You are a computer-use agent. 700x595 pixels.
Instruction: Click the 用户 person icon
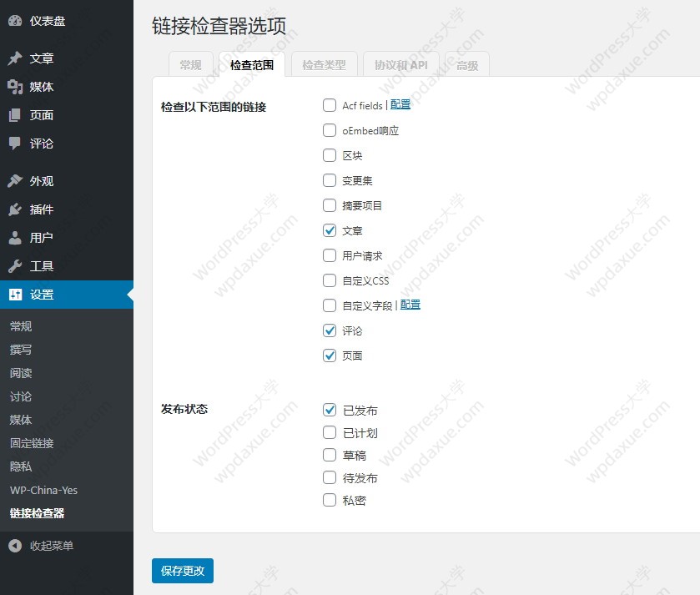click(15, 238)
